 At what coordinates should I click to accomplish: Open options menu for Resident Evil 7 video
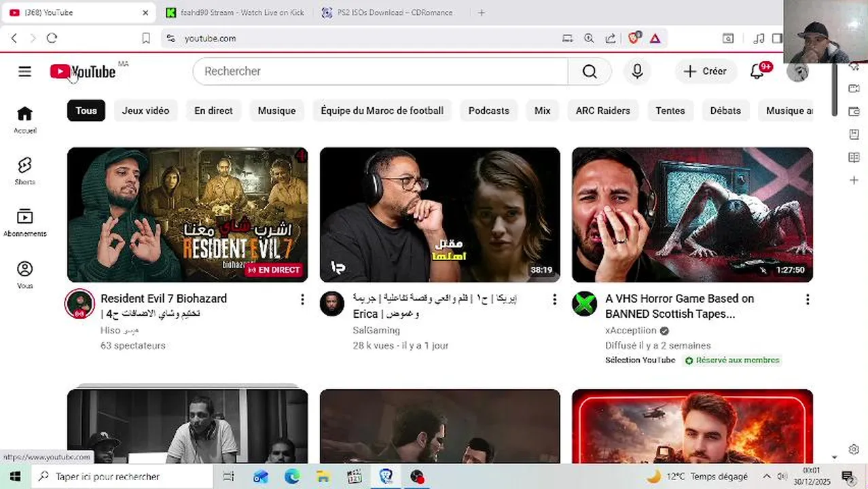click(x=302, y=300)
